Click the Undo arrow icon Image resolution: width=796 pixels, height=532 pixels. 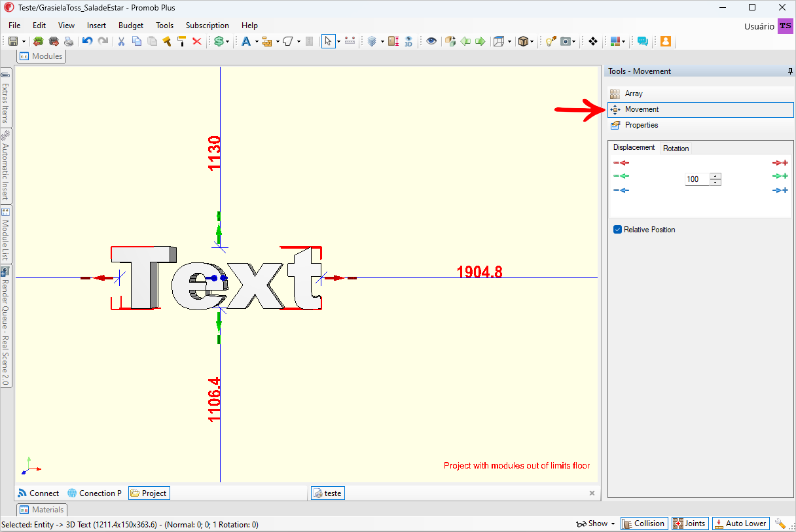[x=87, y=41]
